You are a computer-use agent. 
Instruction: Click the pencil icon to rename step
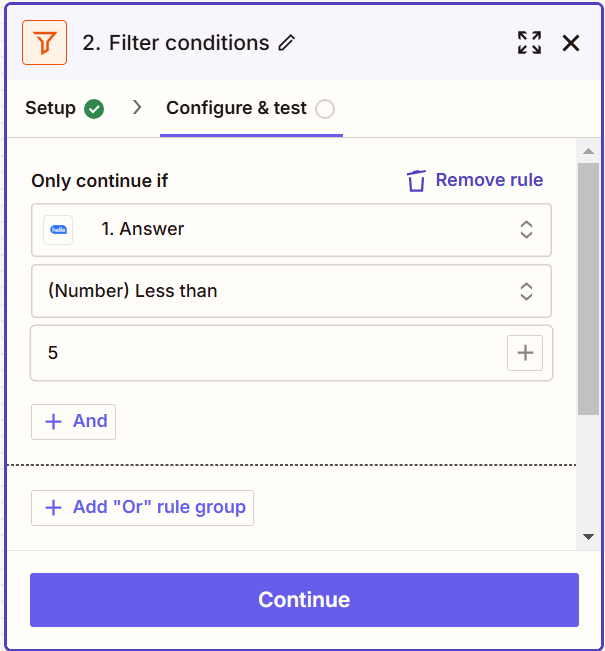pos(287,43)
